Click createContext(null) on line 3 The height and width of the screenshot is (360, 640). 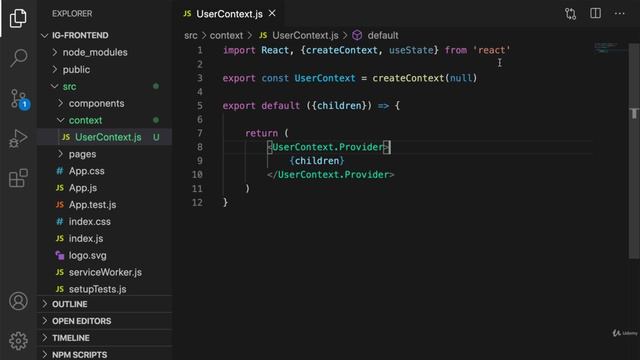tap(424, 78)
